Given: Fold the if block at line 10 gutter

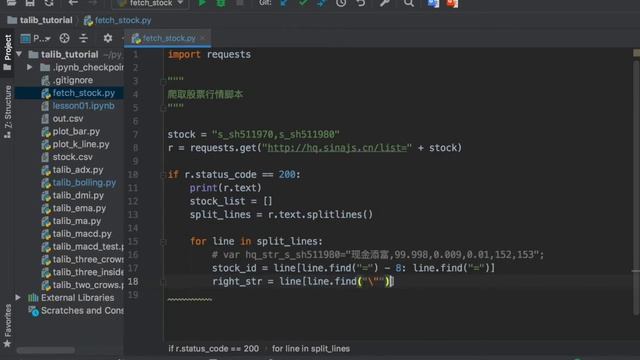Looking at the screenshot, I should click(x=163, y=175).
